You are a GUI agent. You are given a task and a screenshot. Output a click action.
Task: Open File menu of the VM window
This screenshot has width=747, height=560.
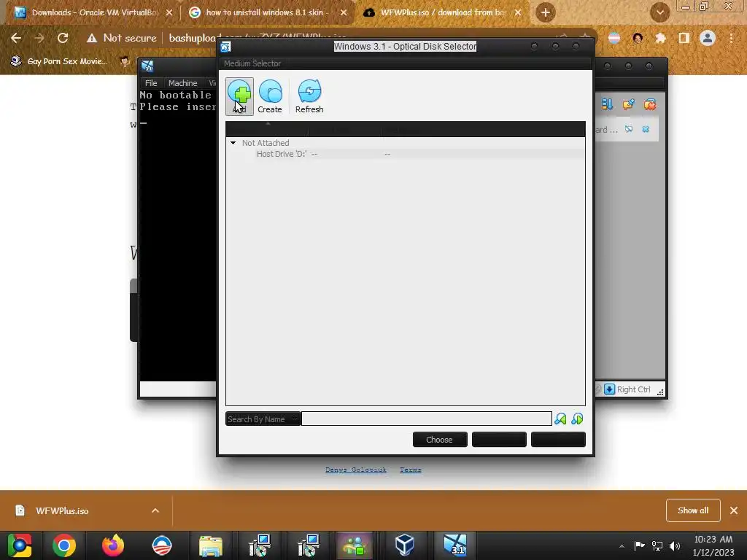151,83
